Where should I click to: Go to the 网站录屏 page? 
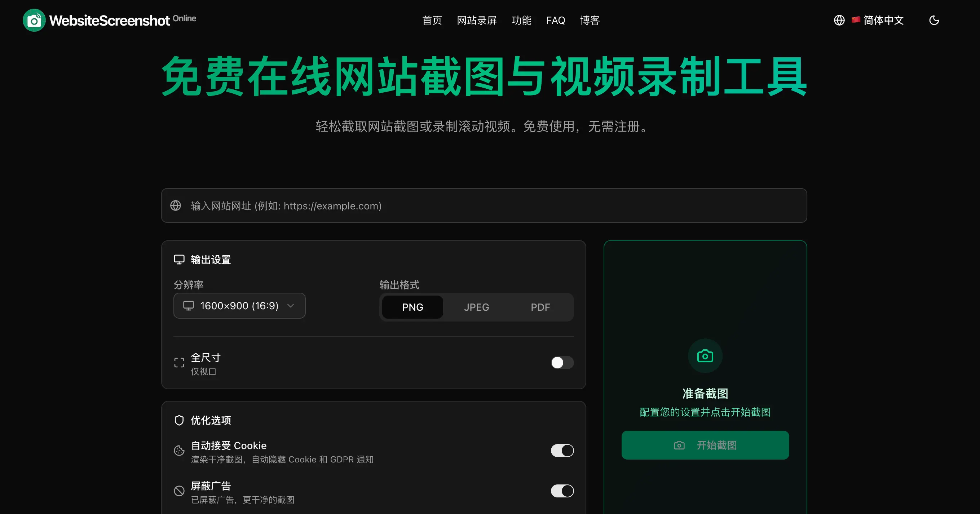(x=477, y=20)
